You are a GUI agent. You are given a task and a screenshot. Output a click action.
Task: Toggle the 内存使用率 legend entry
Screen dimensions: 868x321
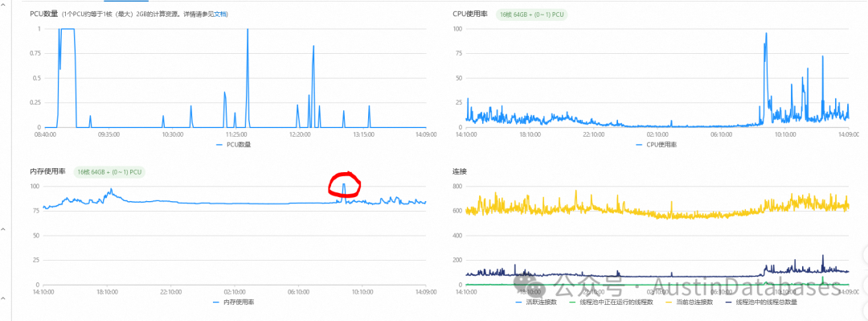click(233, 302)
